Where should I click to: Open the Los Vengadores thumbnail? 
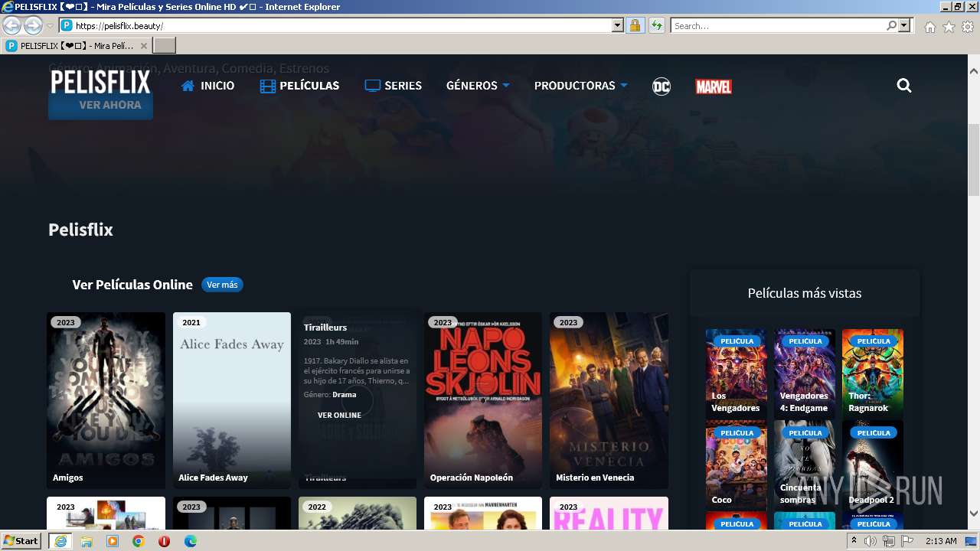(736, 373)
